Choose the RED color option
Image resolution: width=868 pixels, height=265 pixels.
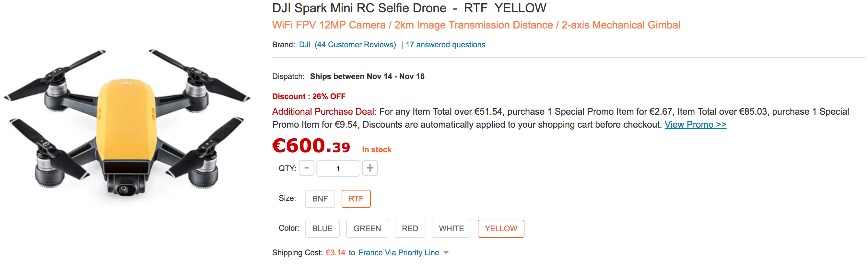tap(410, 229)
